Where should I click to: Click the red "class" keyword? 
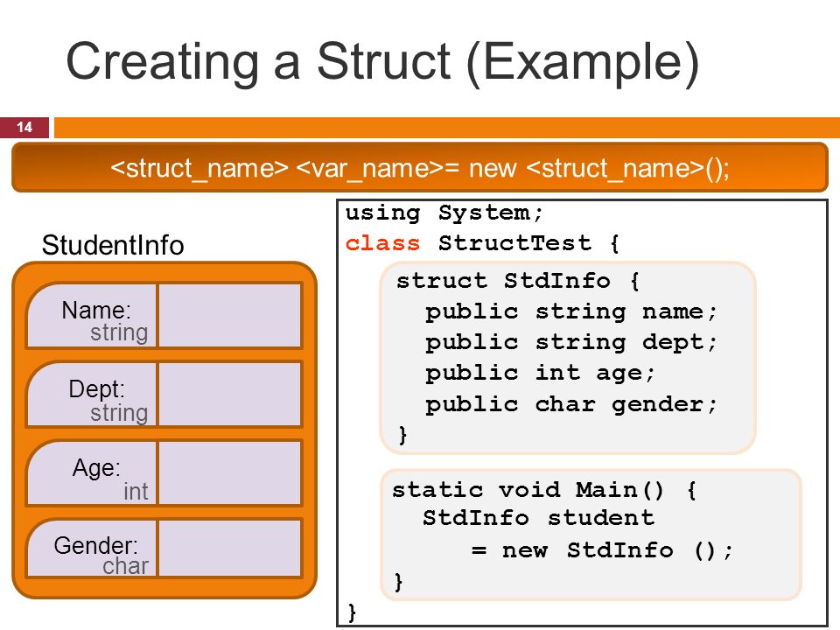382,243
